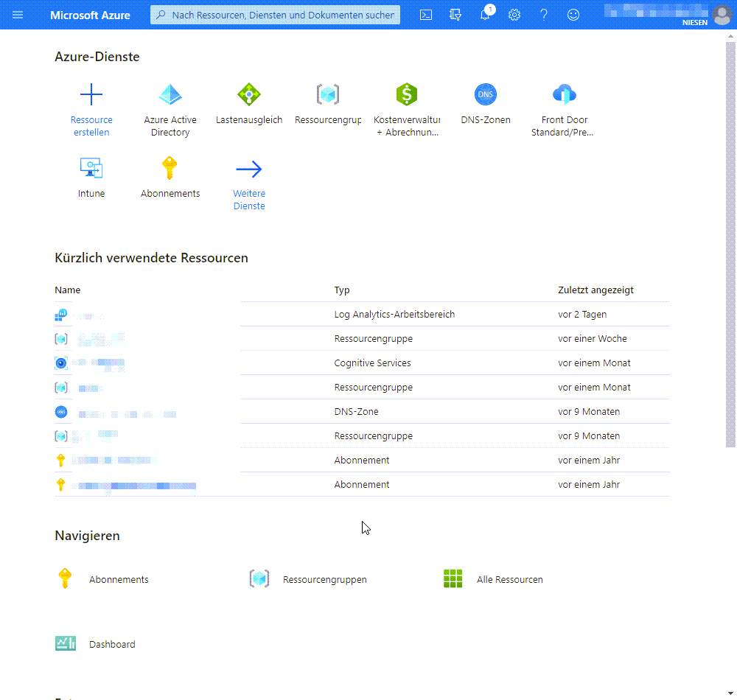Click 'vor einer Woche' cell
This screenshot has width=737, height=700.
click(593, 339)
